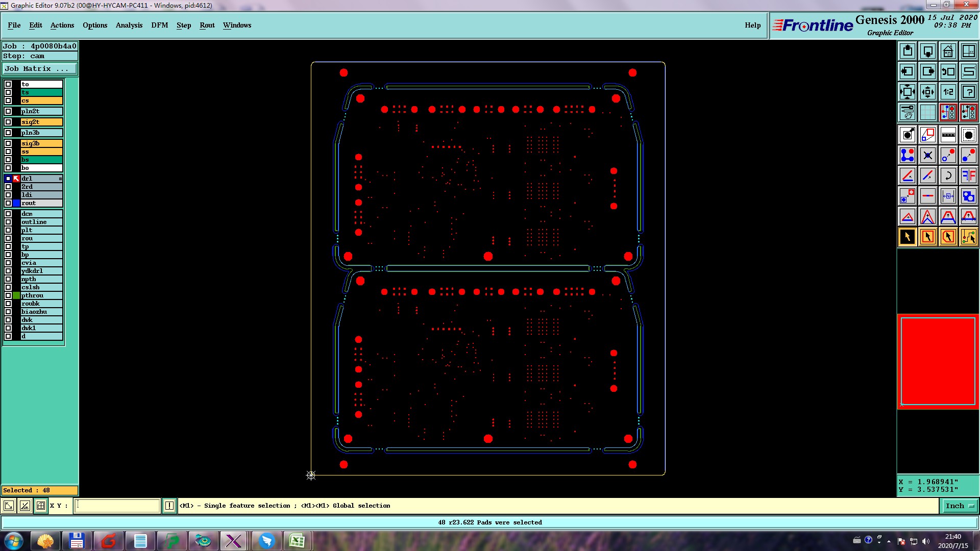Click the previous view undo icon
The width and height of the screenshot is (980, 551).
(x=948, y=71)
